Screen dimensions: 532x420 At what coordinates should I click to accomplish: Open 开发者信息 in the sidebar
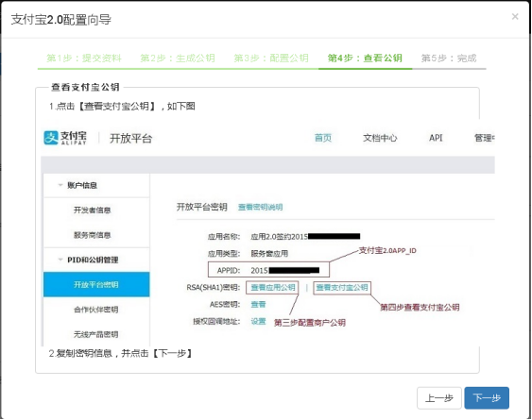[x=93, y=210]
